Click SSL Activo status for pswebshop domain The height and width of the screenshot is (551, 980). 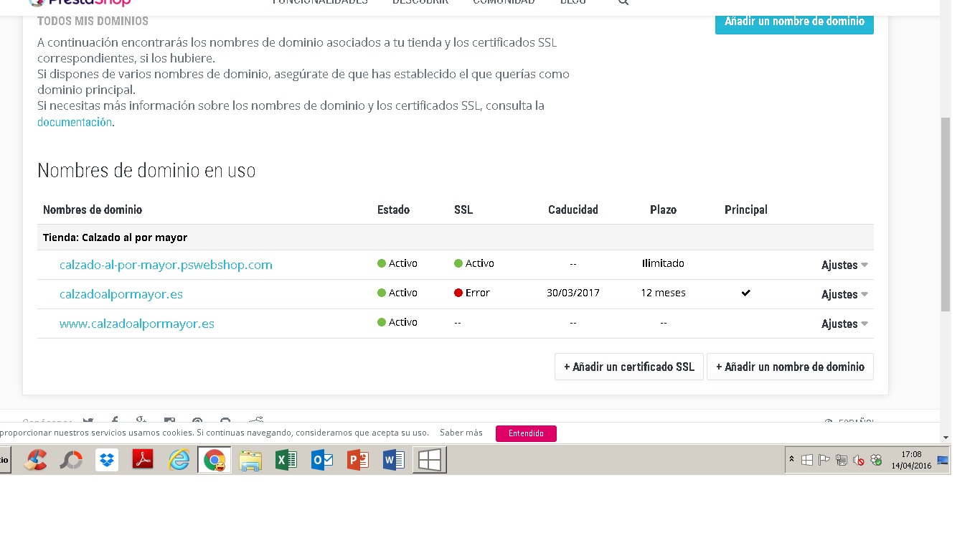pyautogui.click(x=474, y=263)
